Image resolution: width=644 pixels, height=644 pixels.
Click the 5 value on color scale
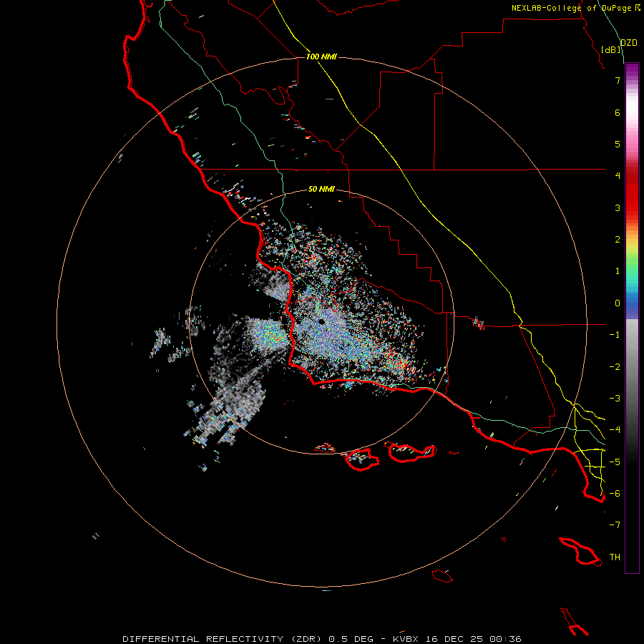pos(618,144)
